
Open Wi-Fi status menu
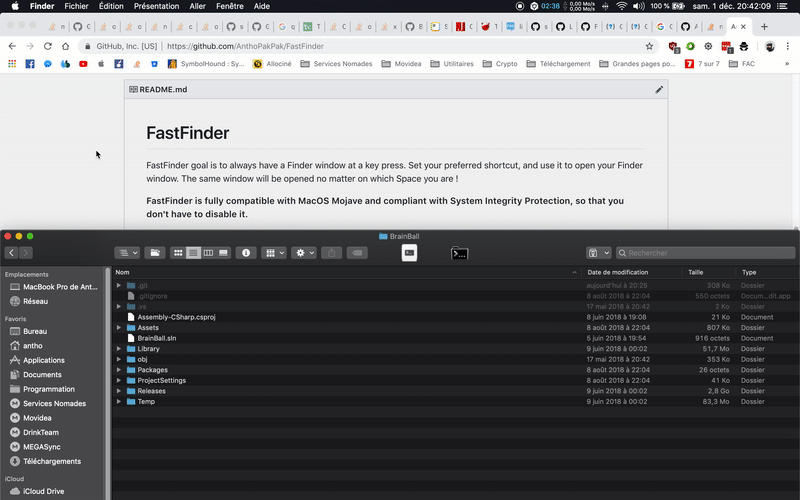point(621,6)
